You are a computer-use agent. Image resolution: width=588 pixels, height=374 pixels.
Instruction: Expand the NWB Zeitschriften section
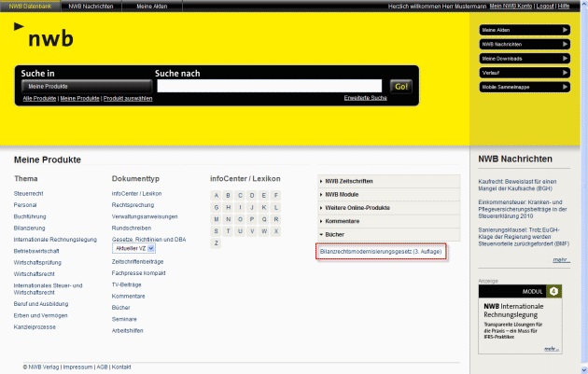(x=388, y=180)
